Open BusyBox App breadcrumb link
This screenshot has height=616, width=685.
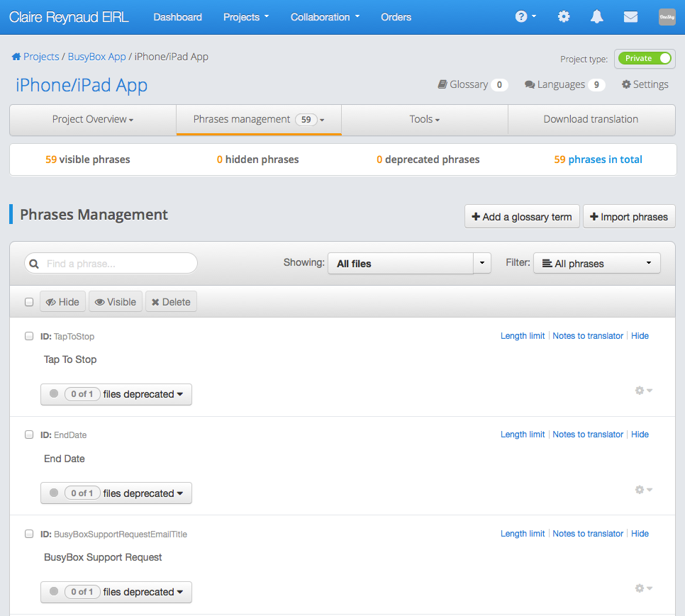point(96,57)
